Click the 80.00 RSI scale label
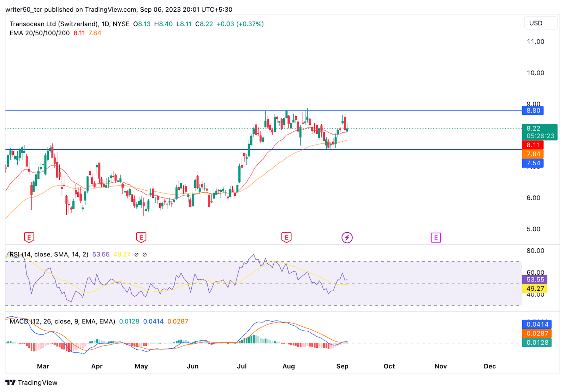The height and width of the screenshot is (392, 565). click(535, 251)
